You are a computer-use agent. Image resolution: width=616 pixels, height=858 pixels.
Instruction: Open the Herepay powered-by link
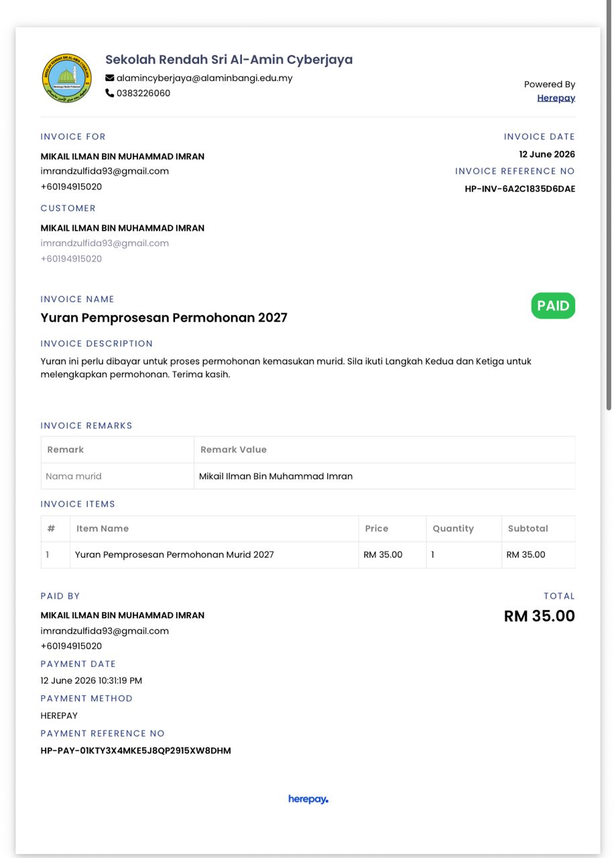click(x=556, y=98)
